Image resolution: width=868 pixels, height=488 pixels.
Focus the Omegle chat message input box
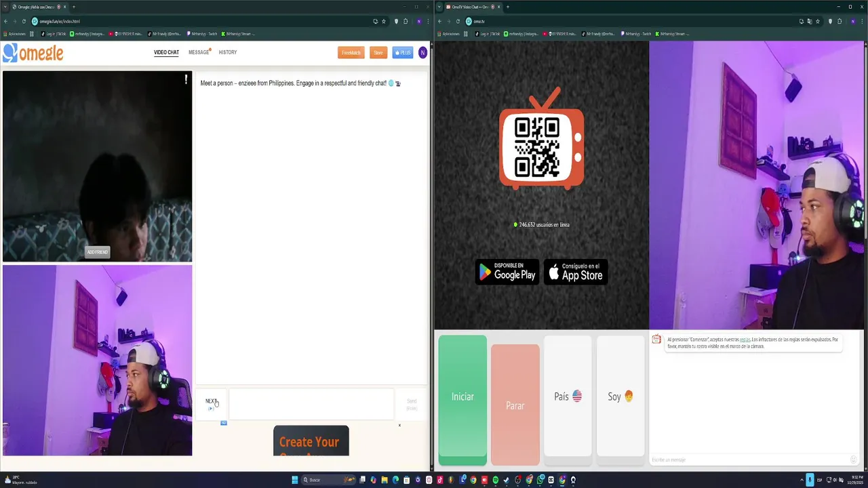point(311,404)
